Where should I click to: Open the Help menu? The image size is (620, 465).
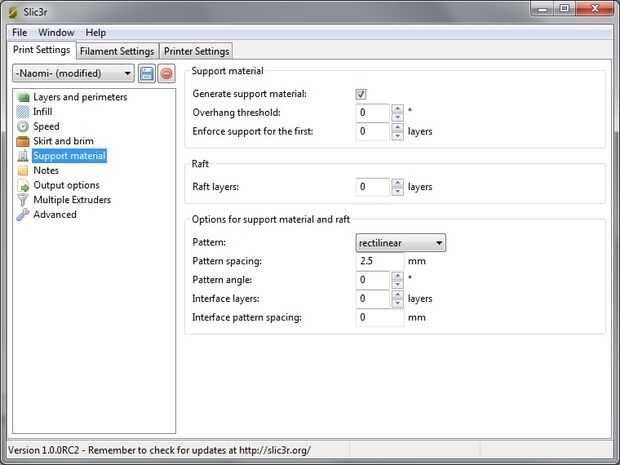click(x=96, y=32)
